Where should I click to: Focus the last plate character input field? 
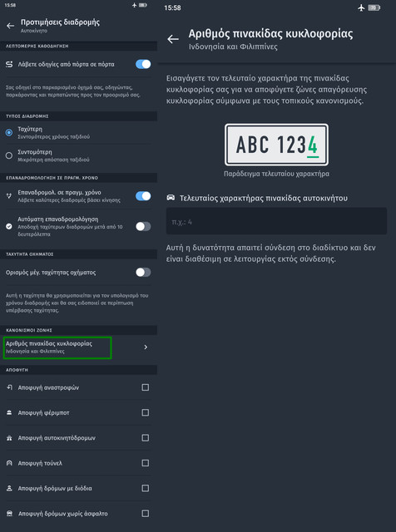pos(276,221)
